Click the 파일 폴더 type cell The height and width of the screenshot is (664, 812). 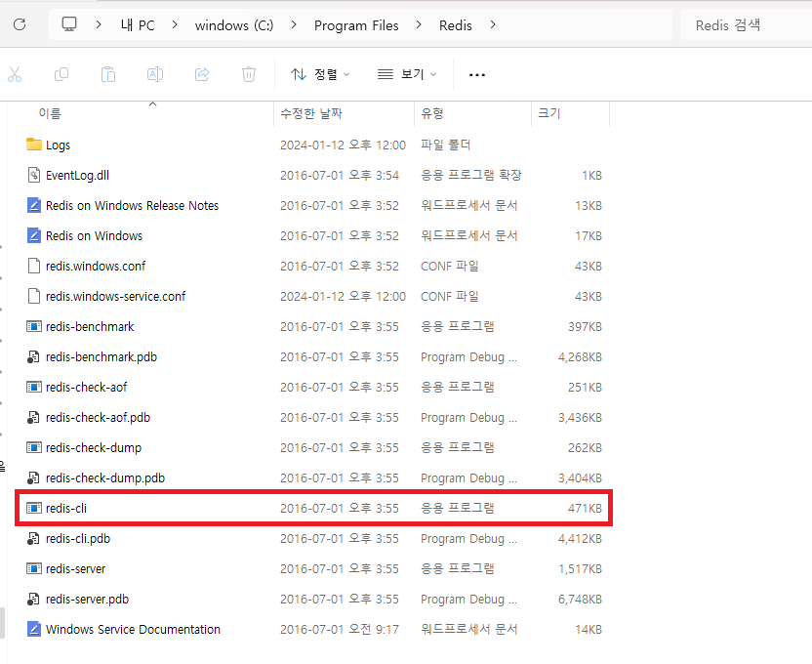click(x=445, y=145)
